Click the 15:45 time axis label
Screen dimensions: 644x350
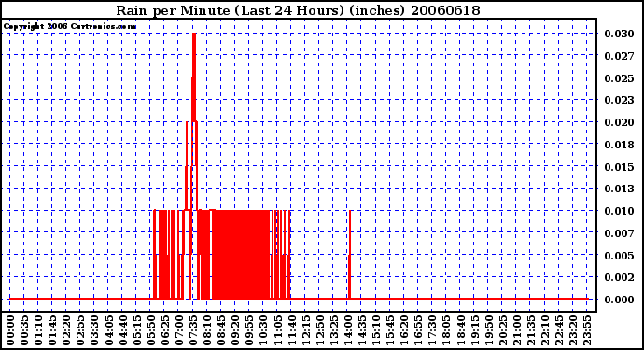click(390, 330)
